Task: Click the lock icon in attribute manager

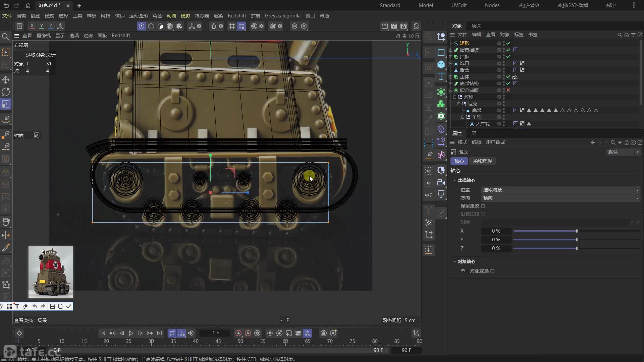Action: point(626,142)
